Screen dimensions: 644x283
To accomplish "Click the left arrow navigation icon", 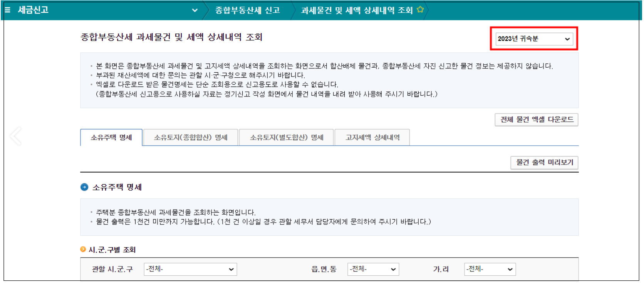I will (15, 136).
